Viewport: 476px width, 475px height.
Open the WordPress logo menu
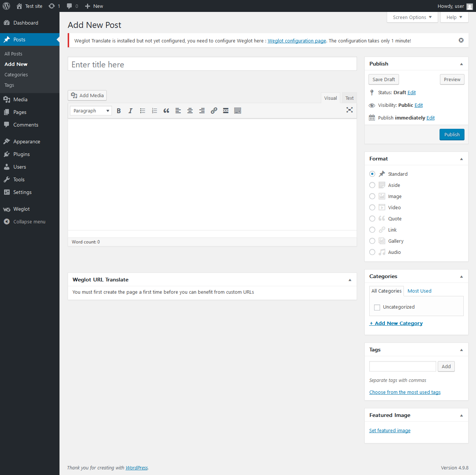(x=6, y=6)
